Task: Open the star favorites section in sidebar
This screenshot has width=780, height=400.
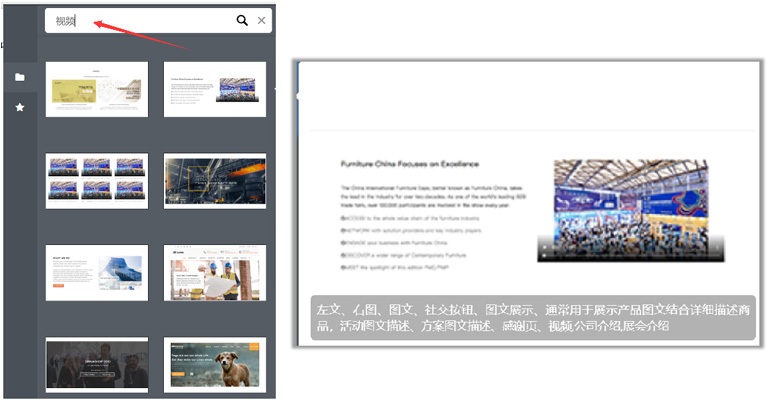Action: [x=20, y=106]
